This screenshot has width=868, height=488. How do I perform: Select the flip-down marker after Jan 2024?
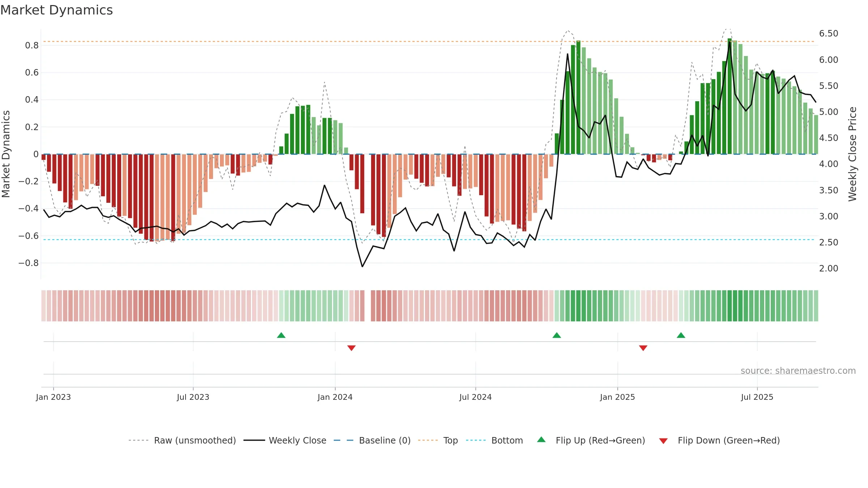pos(352,348)
